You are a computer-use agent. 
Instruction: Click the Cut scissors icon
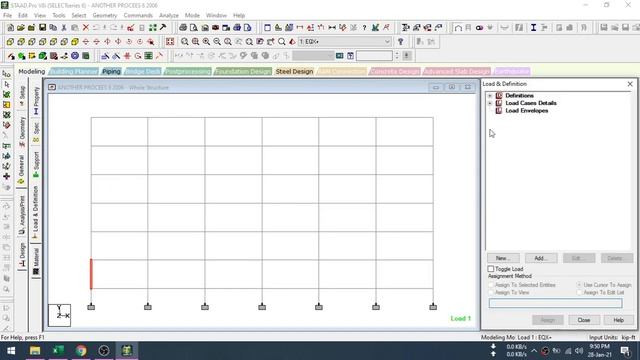pos(64,28)
